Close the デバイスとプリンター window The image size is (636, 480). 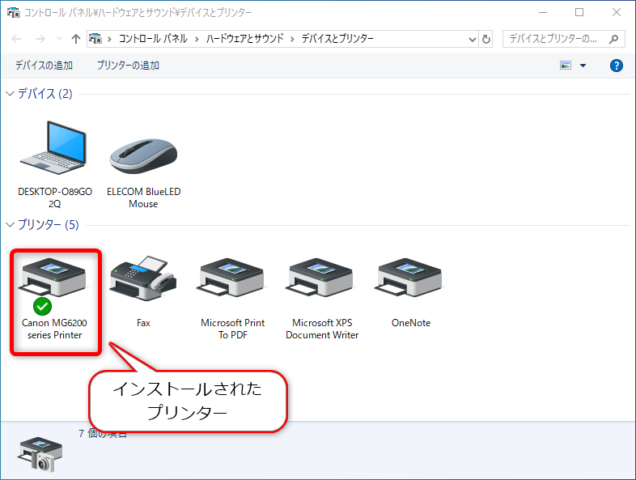tap(616, 13)
